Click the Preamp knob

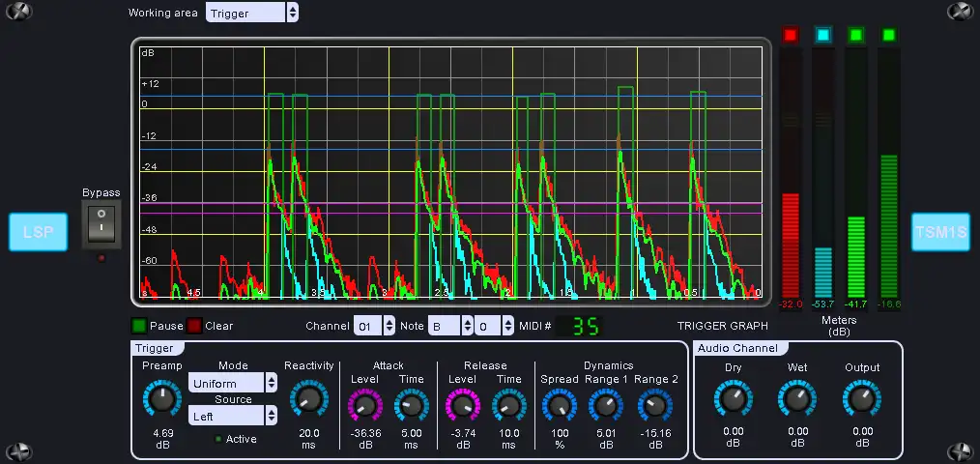pyautogui.click(x=161, y=400)
